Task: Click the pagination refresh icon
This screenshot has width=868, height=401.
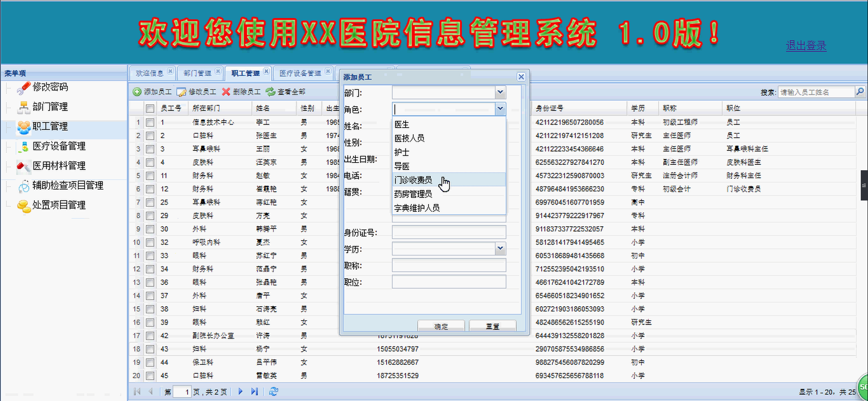Action: (274, 392)
